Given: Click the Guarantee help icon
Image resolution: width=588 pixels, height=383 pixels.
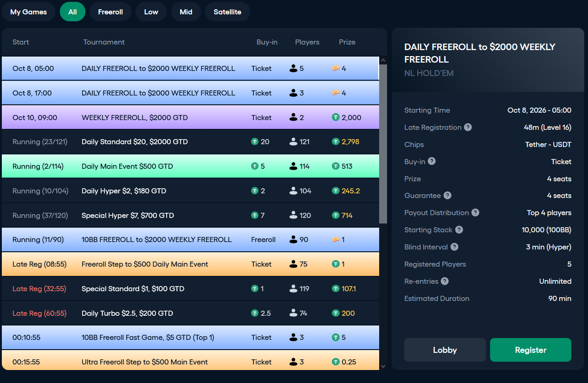Looking at the screenshot, I should [x=447, y=196].
